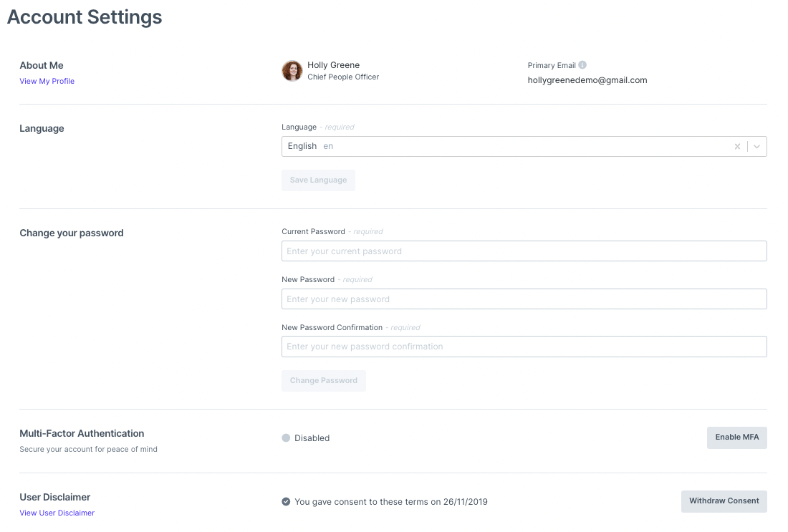Click the consent date text 26/11/2019
788x532 pixels.
coord(465,502)
